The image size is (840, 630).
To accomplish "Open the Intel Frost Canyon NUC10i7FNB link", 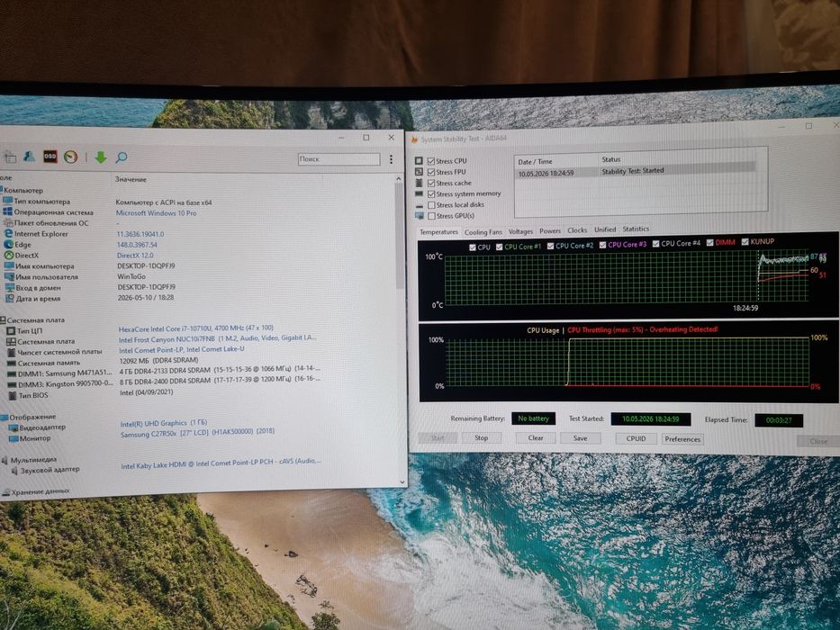I will click(218, 338).
